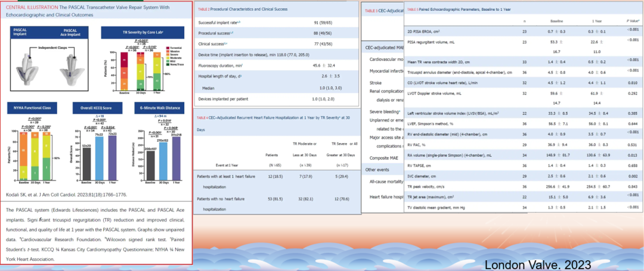Click the P value 0.810
The width and height of the screenshot is (644, 271).
(633, 83)
